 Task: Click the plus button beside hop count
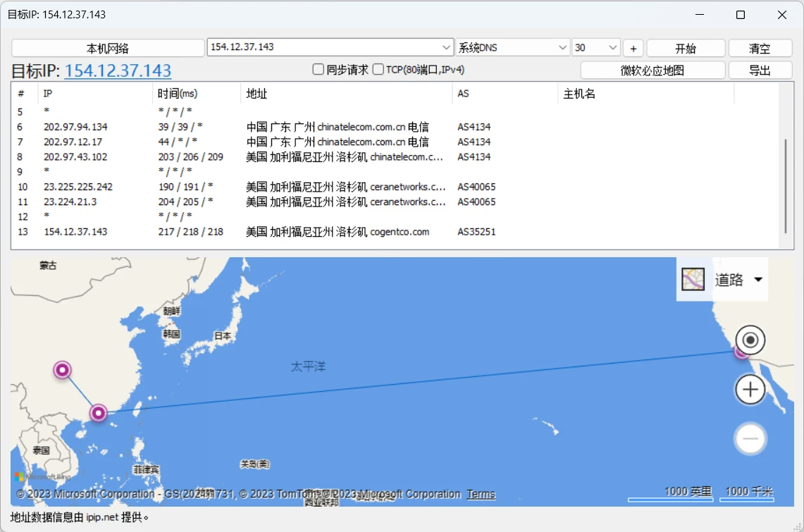pos(633,48)
